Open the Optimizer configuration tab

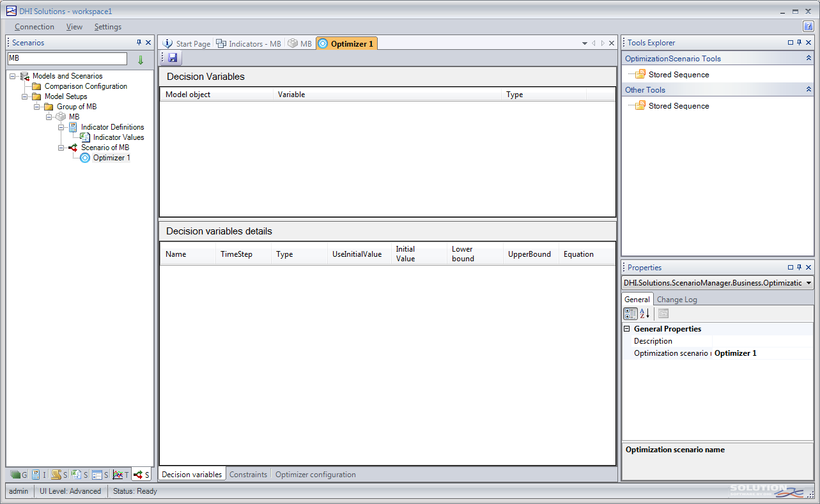[x=316, y=475]
